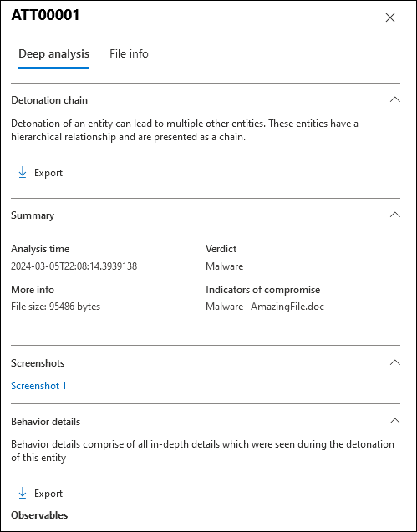Click the Summary section heading
This screenshot has width=417, height=532.
click(33, 215)
